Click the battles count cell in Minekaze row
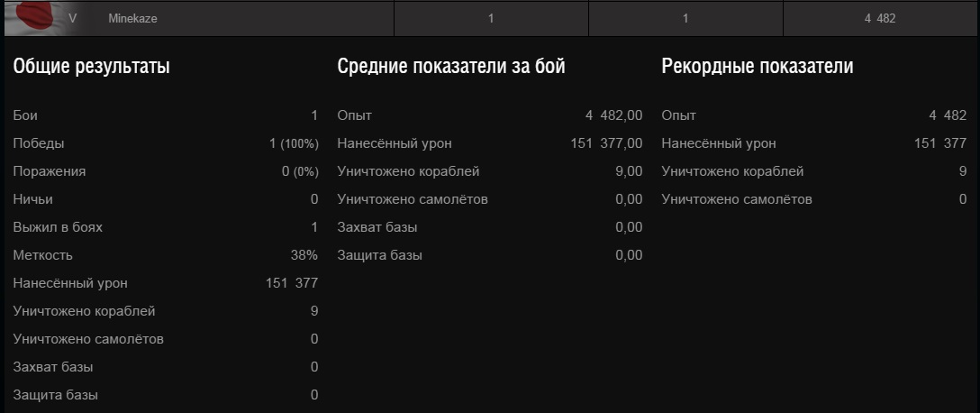 [x=491, y=19]
